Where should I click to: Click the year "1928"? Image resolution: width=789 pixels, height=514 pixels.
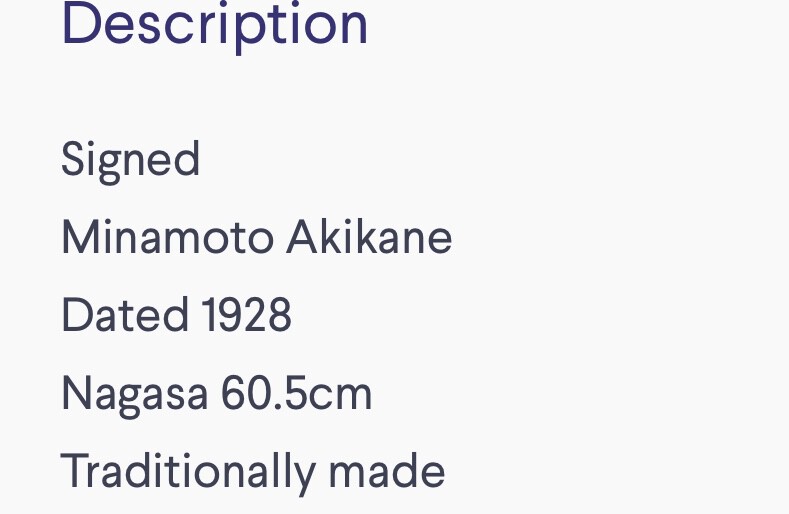coord(246,316)
